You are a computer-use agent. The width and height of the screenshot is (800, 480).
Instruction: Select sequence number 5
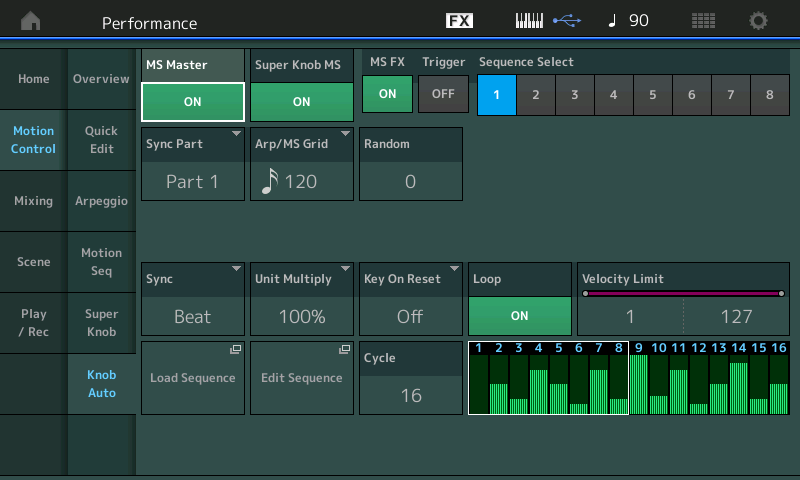652,95
